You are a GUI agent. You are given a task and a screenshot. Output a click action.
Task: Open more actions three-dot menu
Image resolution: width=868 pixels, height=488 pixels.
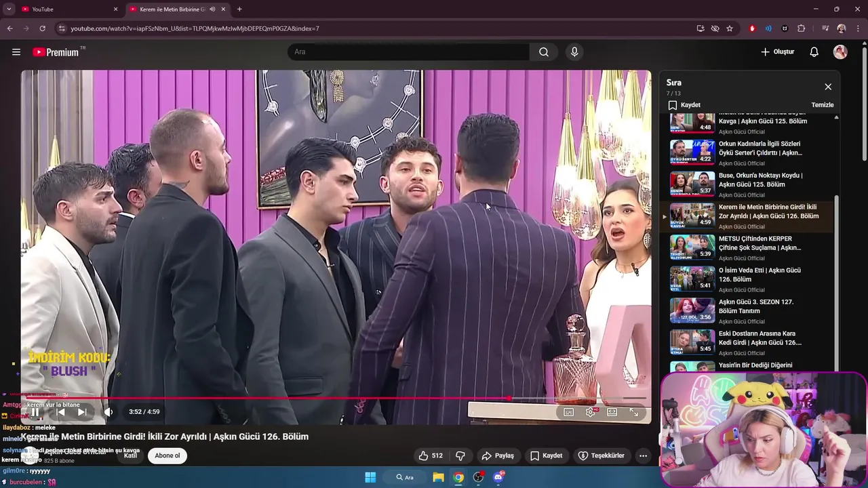click(x=643, y=455)
